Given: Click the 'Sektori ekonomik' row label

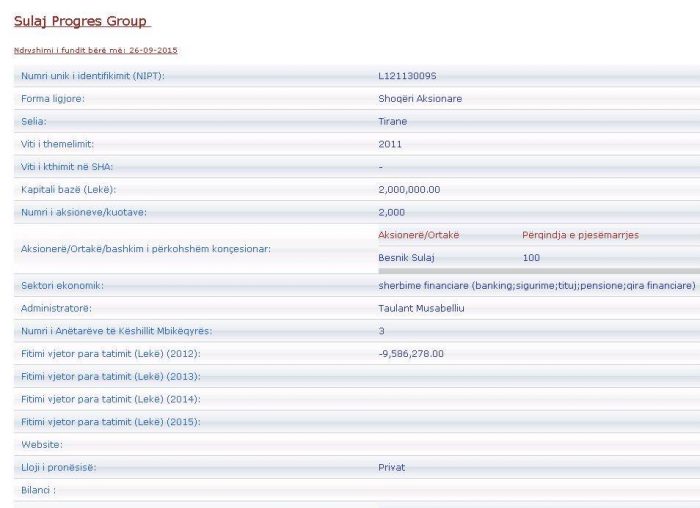Looking at the screenshot, I should (x=62, y=286).
